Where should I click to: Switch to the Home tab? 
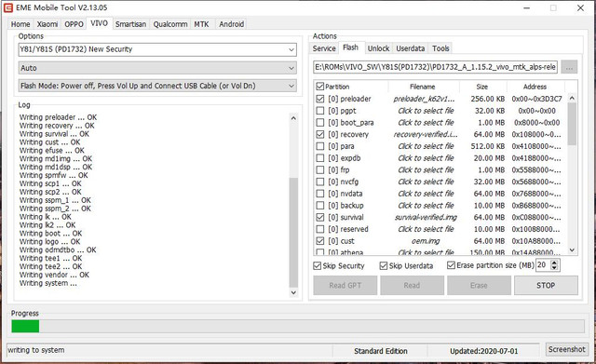20,24
